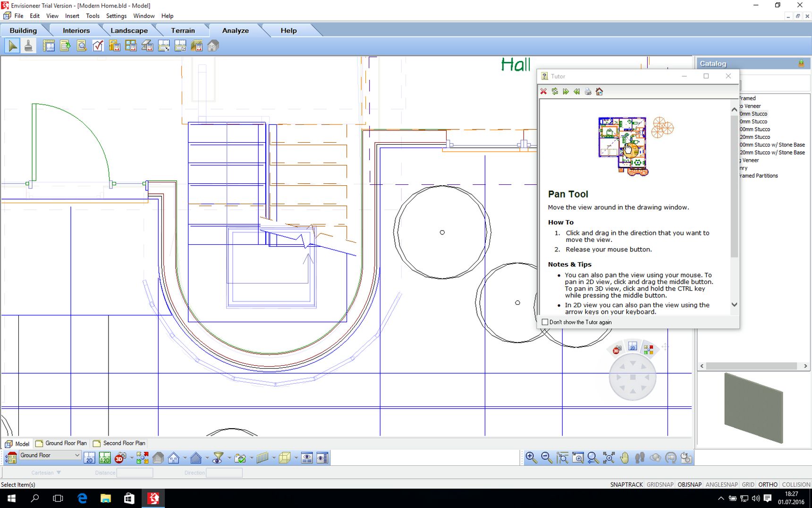
Task: Select the patterned house display icon
Action: tap(196, 457)
